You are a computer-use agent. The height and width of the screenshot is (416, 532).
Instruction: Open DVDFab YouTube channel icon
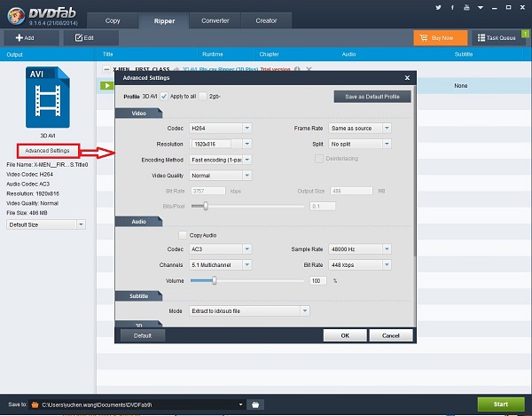point(466,7)
